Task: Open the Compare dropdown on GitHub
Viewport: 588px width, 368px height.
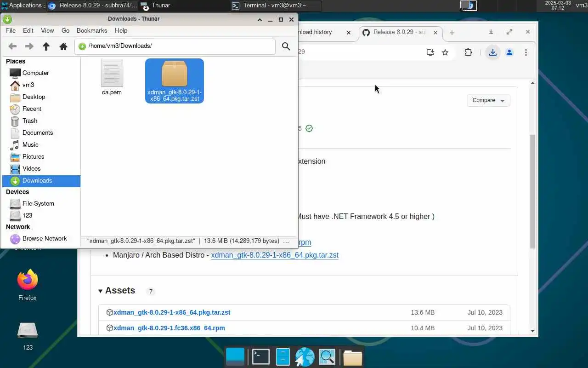Action: click(488, 100)
